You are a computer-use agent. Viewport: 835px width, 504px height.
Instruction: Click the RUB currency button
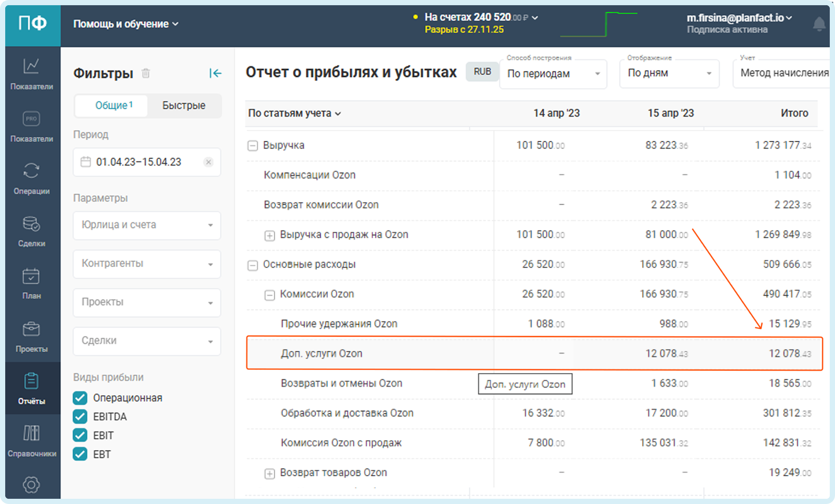[482, 72]
